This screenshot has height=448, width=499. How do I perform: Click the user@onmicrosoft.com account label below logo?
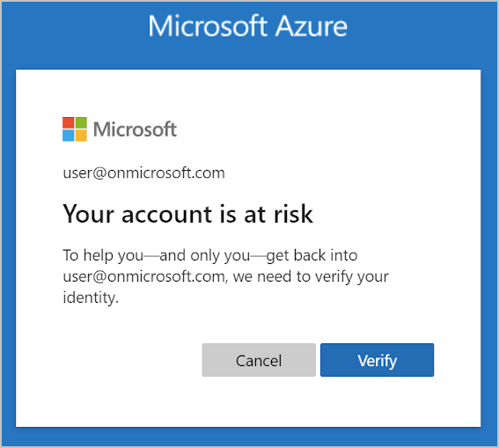(x=143, y=173)
